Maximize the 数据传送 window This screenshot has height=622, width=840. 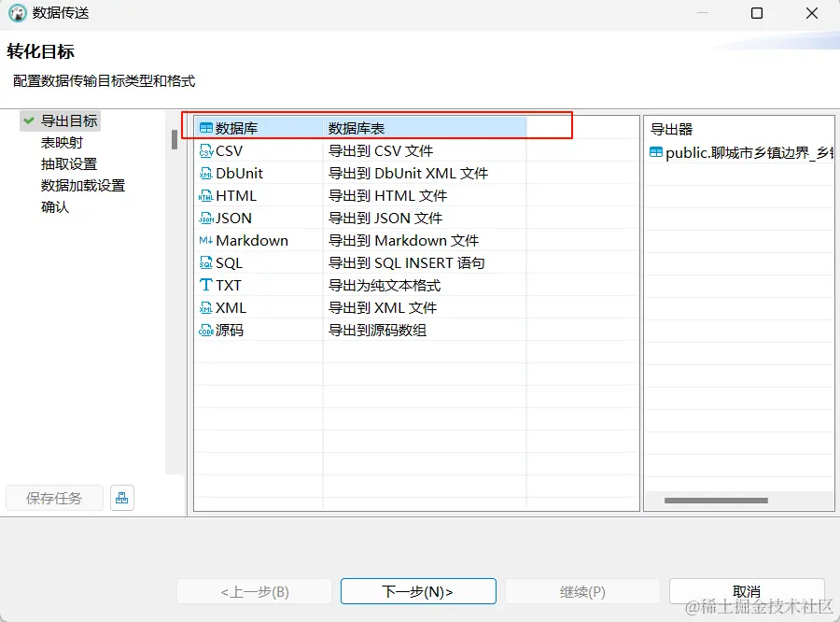pyautogui.click(x=757, y=13)
